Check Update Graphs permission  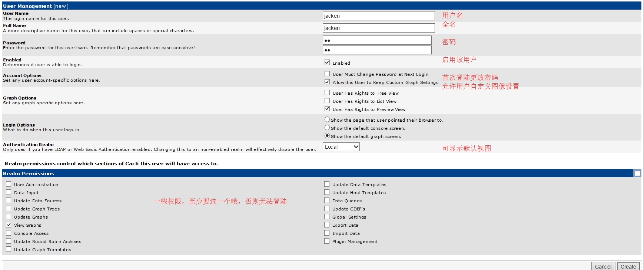coord(9,216)
